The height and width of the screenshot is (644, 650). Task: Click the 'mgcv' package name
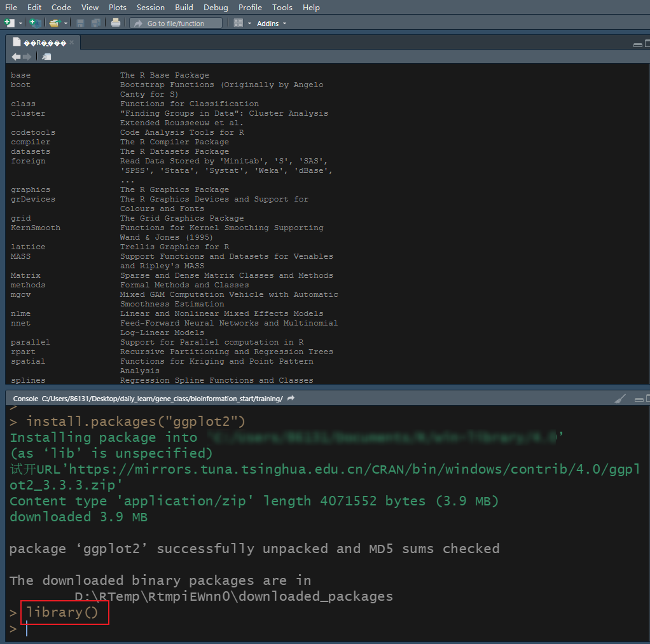pos(20,294)
